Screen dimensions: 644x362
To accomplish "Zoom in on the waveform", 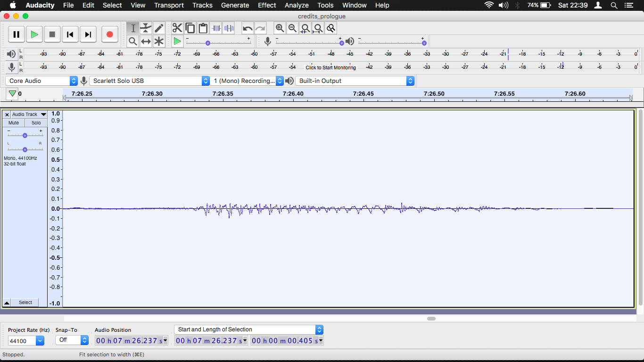I will 280,28.
